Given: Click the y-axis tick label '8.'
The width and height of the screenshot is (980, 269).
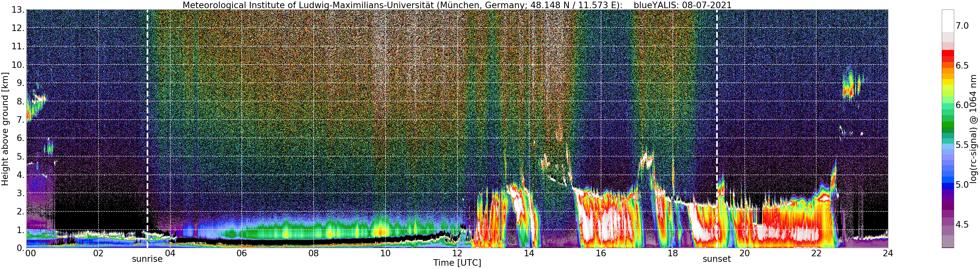Looking at the screenshot, I should 20,102.
